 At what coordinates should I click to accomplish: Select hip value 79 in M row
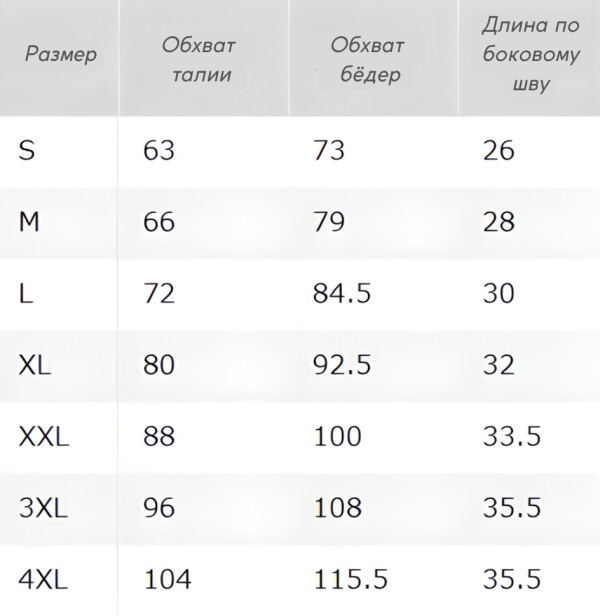click(329, 222)
